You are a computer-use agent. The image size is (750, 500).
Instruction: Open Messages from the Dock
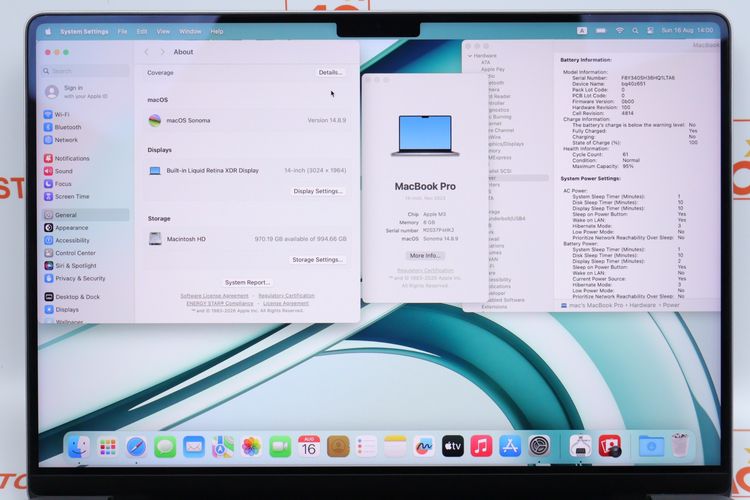coord(165,447)
